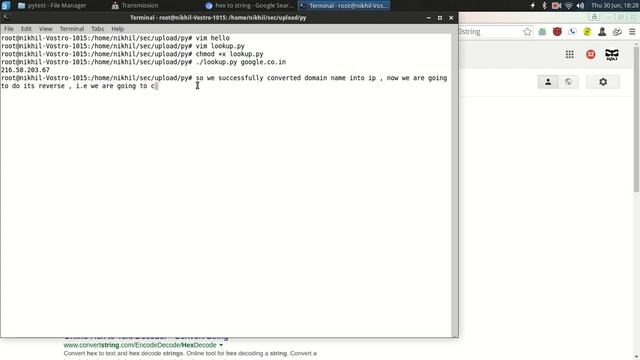Click the power/battery indicator in the tray
Image resolution: width=640 pixels, height=360 pixels.
point(532,5)
